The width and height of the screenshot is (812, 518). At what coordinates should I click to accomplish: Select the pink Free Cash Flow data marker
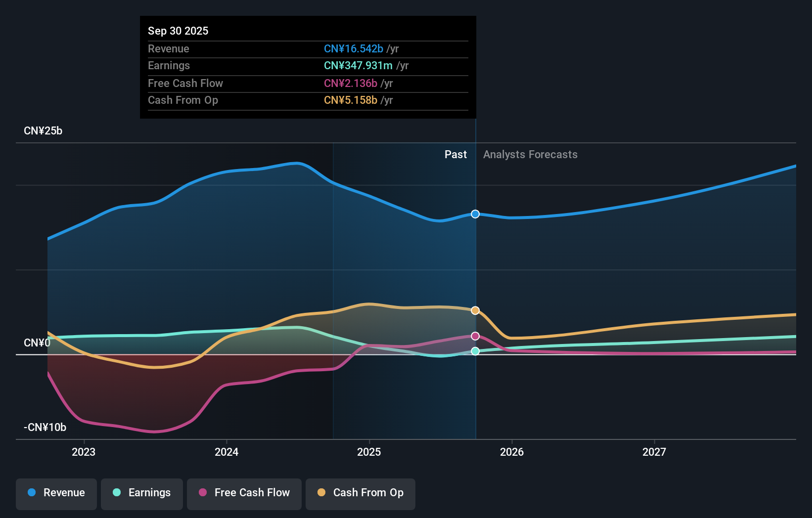click(475, 336)
